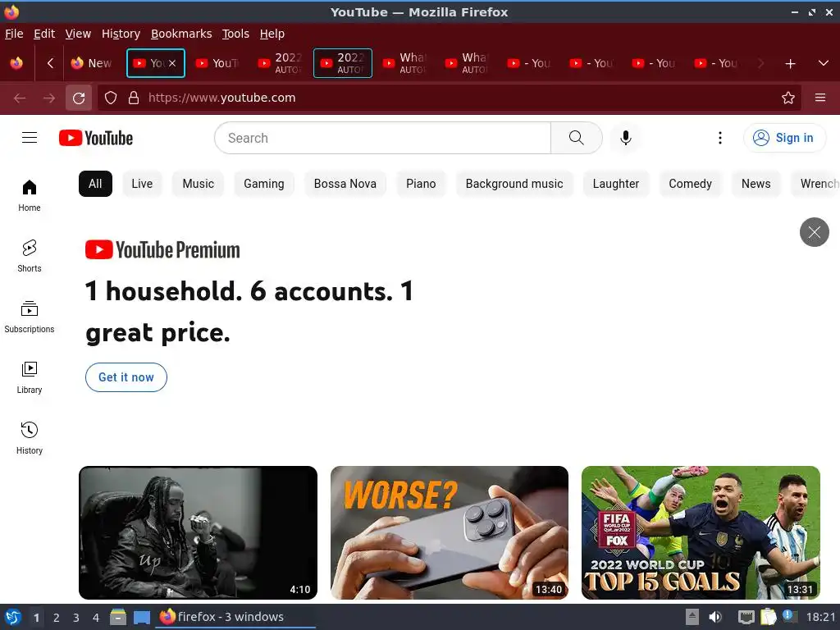Select the Live filter chip

pos(142,184)
